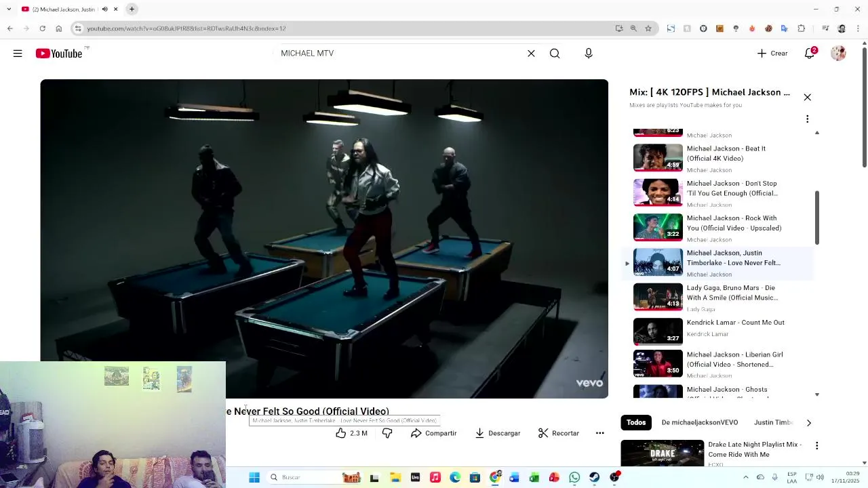This screenshot has width=868, height=488.
Task: Click the YouTube search input field
Action: coord(400,54)
